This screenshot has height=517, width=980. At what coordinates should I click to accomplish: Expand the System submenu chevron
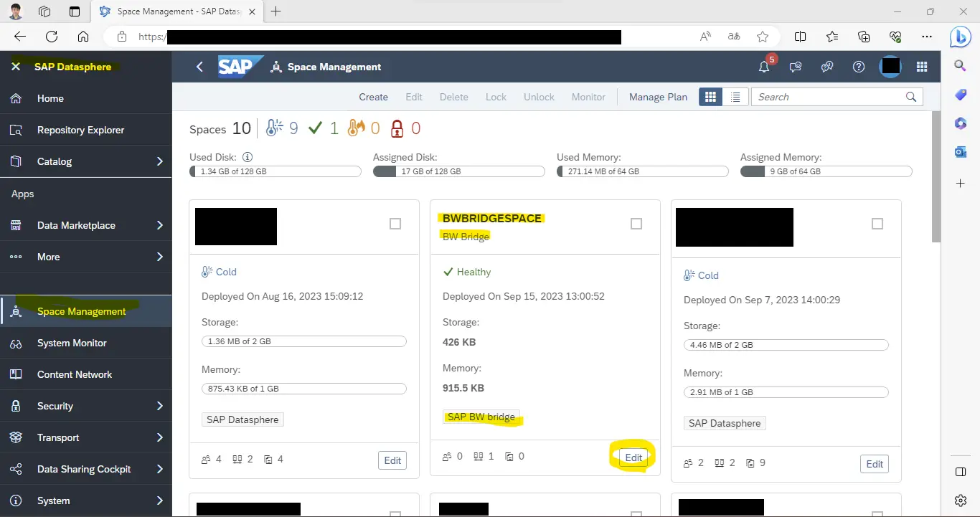point(159,501)
